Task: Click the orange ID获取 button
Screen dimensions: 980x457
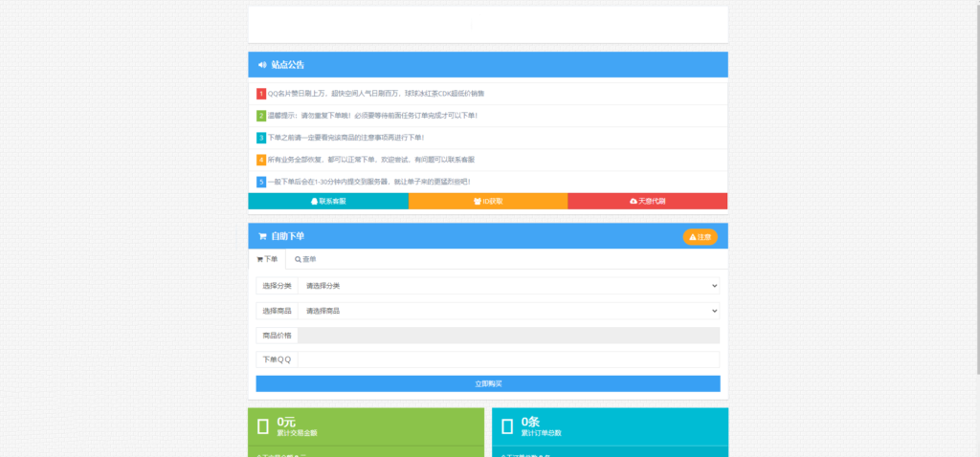Action: click(488, 201)
